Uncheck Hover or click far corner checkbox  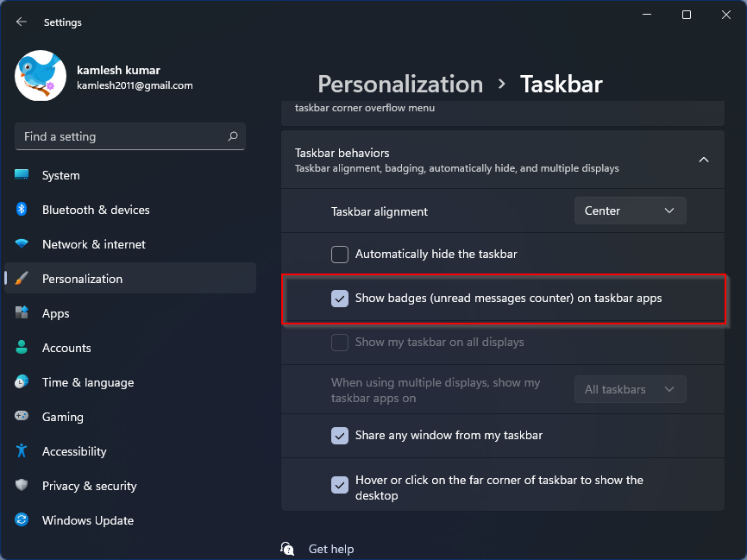coord(340,485)
